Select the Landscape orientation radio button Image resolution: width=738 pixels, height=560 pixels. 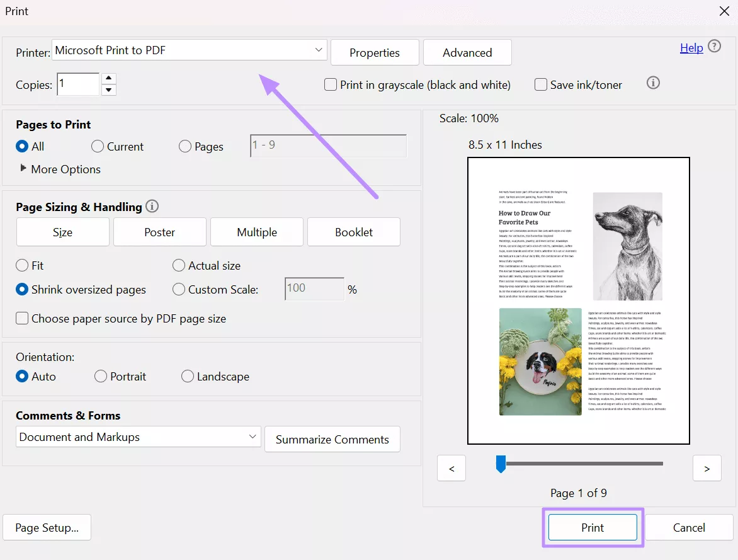point(187,376)
